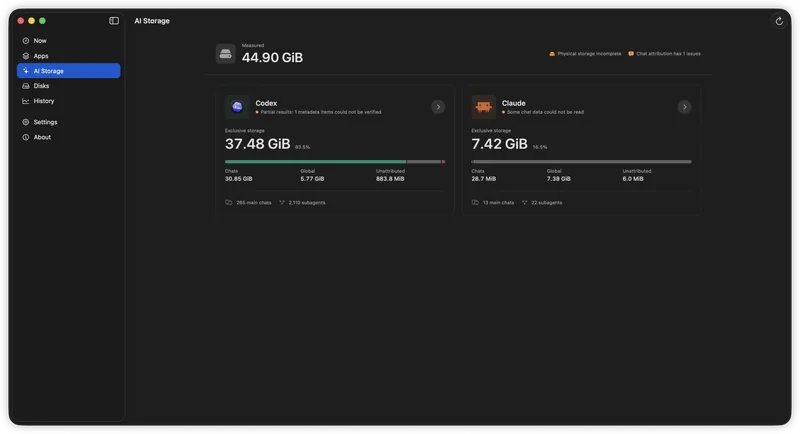
Task: Click Claude Unattributed value 6.0 MiB
Action: click(x=633, y=179)
